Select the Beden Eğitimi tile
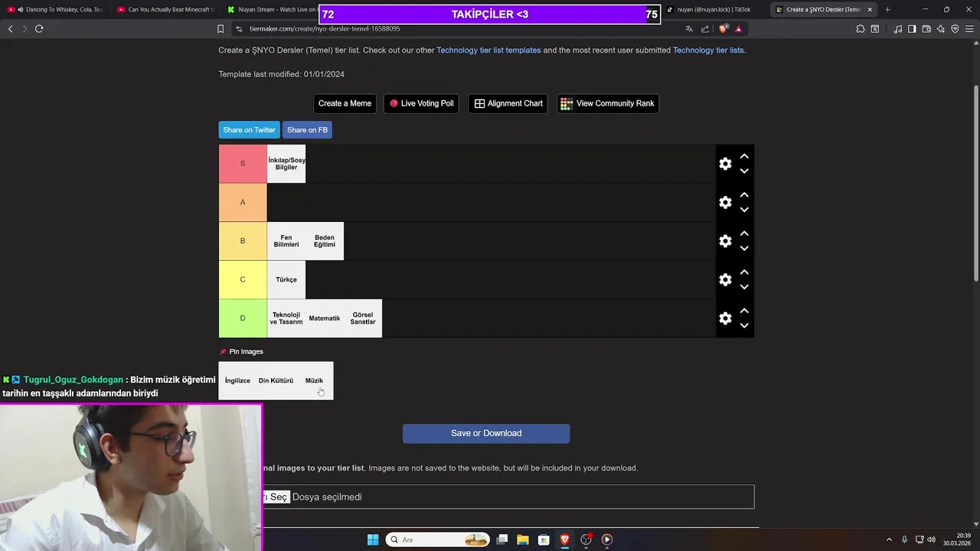 pyautogui.click(x=325, y=241)
